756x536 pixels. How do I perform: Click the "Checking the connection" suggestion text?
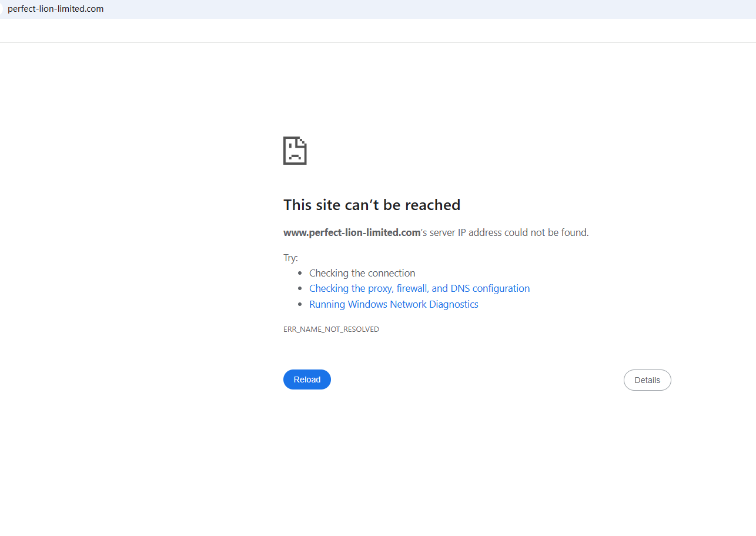tap(362, 273)
